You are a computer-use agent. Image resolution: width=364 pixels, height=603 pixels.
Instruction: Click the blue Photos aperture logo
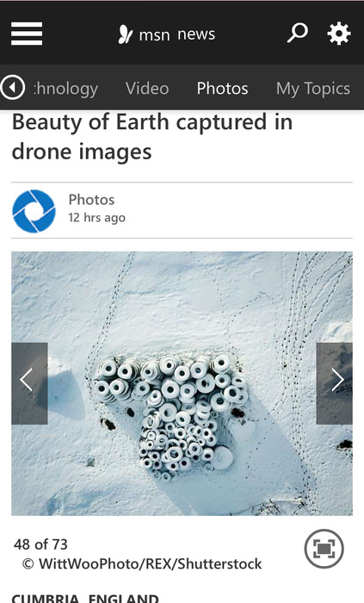click(x=34, y=211)
